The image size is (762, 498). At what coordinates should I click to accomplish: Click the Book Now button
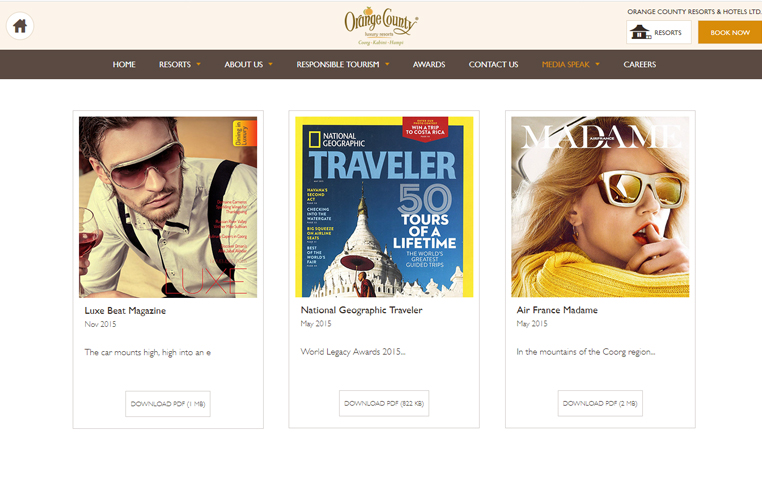pyautogui.click(x=730, y=33)
